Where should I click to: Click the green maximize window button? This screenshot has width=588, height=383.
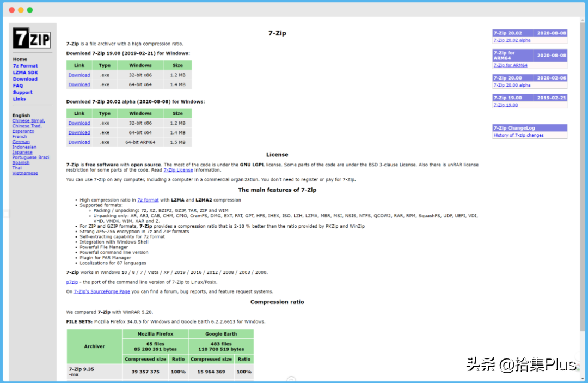30,10
